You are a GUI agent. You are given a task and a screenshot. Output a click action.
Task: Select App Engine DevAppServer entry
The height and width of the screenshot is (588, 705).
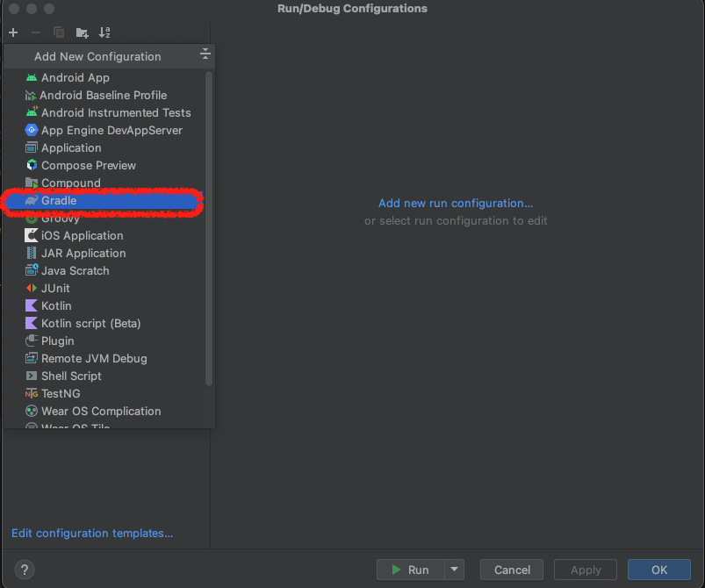click(x=104, y=130)
